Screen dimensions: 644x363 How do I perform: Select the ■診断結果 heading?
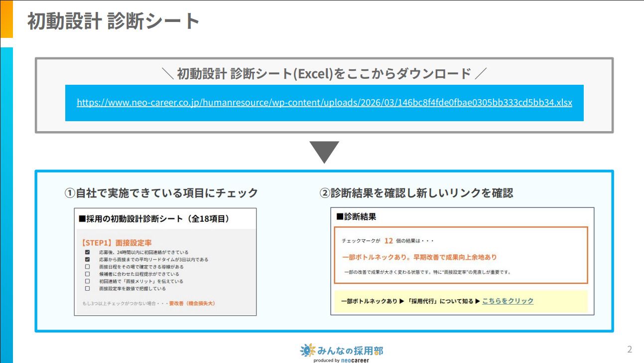pyautogui.click(x=356, y=216)
